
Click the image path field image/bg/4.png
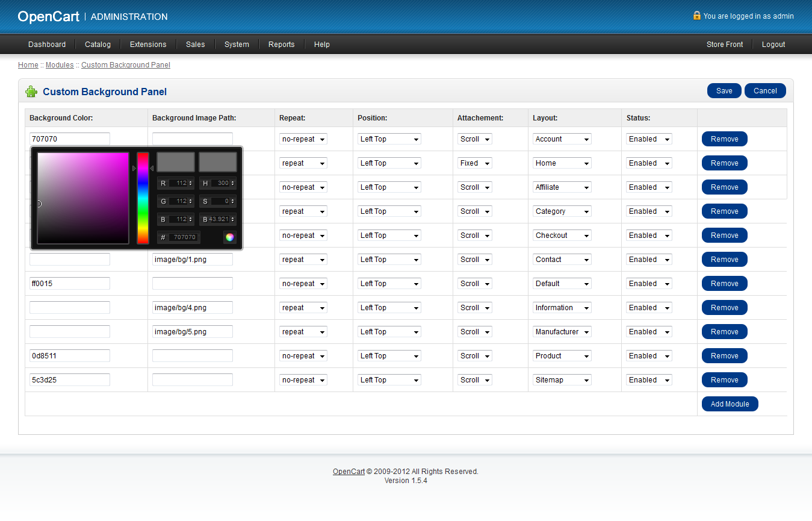tap(193, 308)
